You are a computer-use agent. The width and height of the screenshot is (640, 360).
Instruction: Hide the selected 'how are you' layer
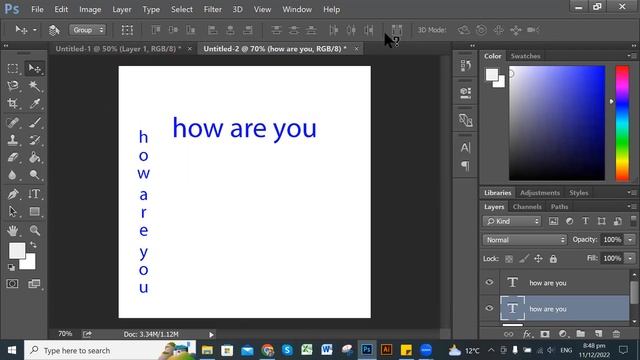click(x=489, y=309)
